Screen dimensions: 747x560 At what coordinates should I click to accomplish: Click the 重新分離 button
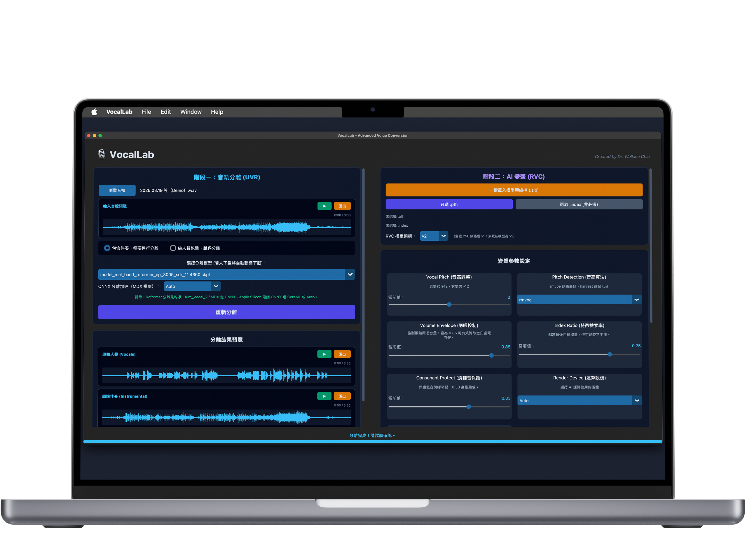point(226,312)
